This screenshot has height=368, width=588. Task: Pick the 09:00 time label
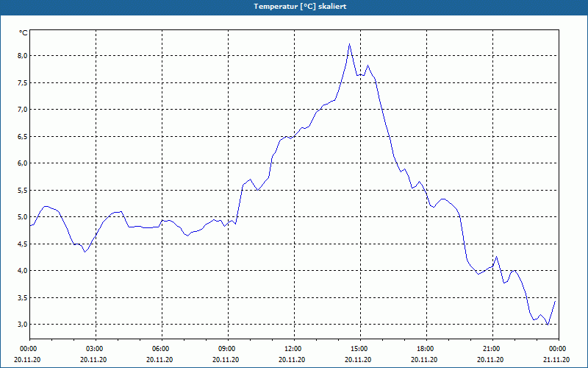tap(228, 349)
